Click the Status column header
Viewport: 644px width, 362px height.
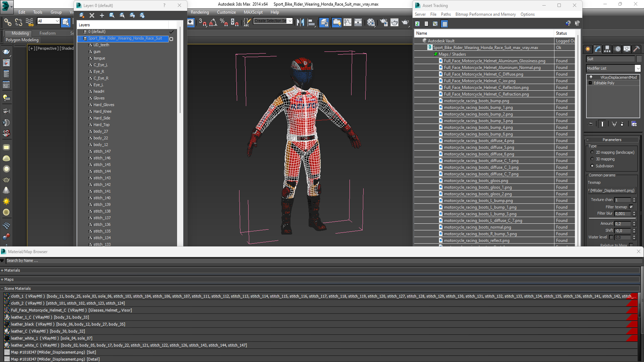click(565, 33)
